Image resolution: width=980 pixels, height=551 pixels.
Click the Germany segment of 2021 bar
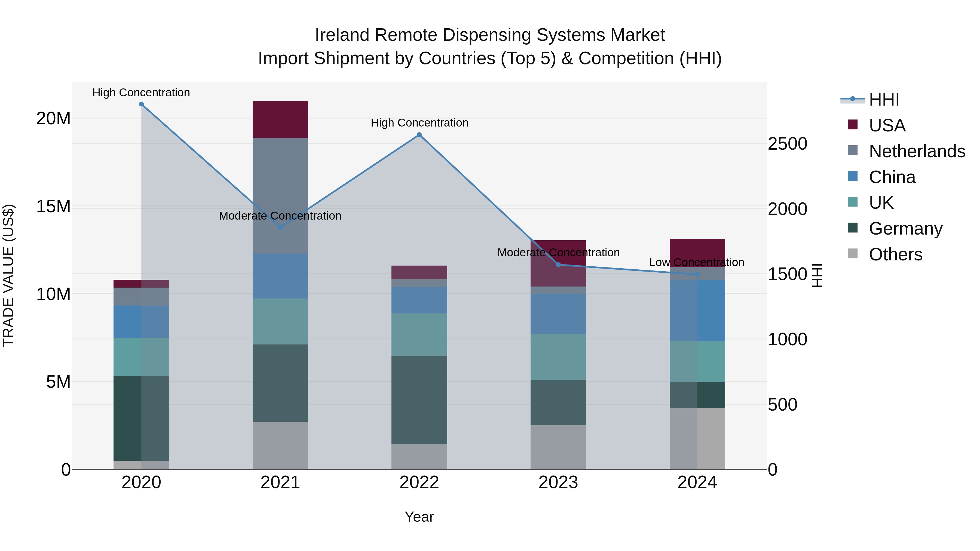pos(280,383)
